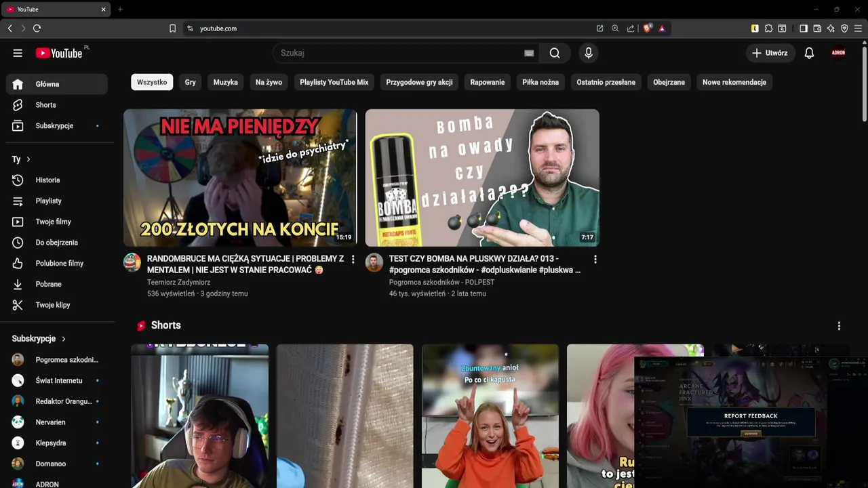Open options menu for the RANDOMBRUCE video
Screen dimensions: 868x488
(x=353, y=260)
